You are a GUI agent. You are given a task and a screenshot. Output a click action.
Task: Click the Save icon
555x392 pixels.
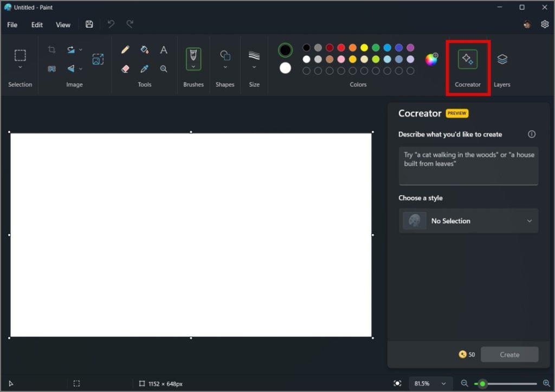[89, 24]
